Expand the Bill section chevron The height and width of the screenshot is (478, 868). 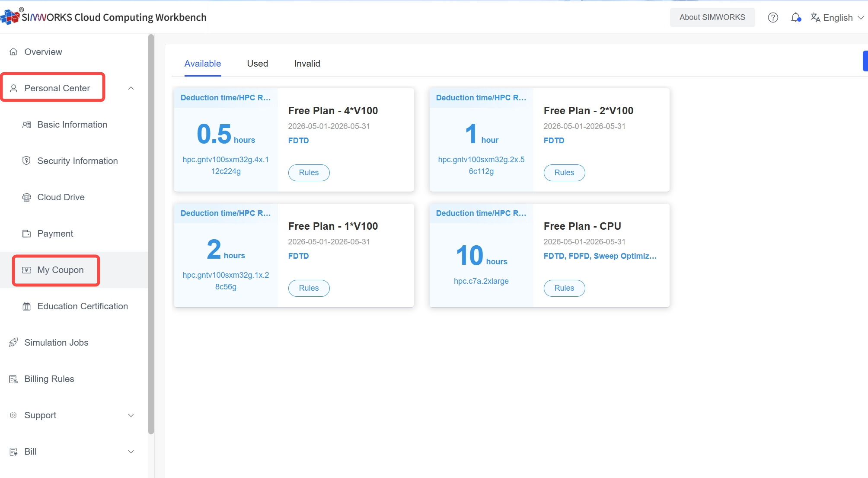[x=131, y=452]
